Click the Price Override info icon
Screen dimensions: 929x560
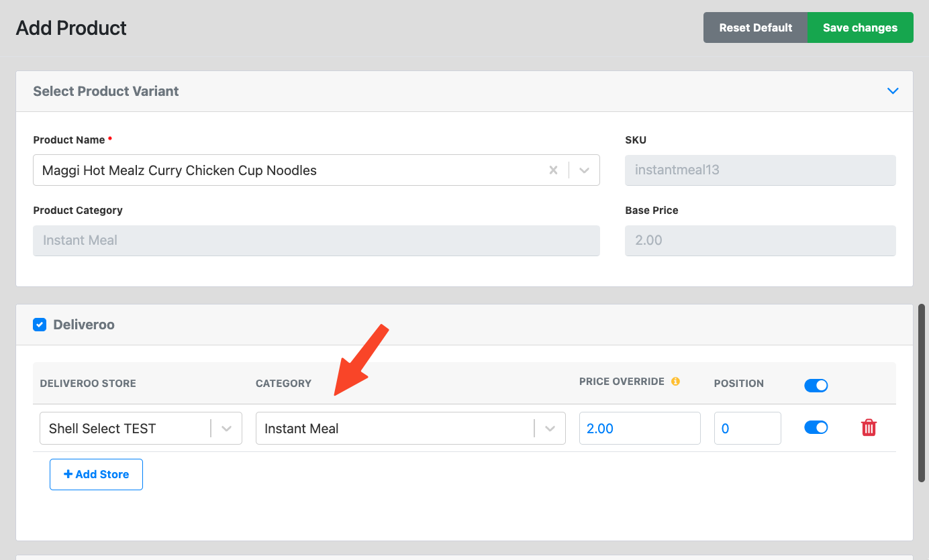(x=675, y=381)
